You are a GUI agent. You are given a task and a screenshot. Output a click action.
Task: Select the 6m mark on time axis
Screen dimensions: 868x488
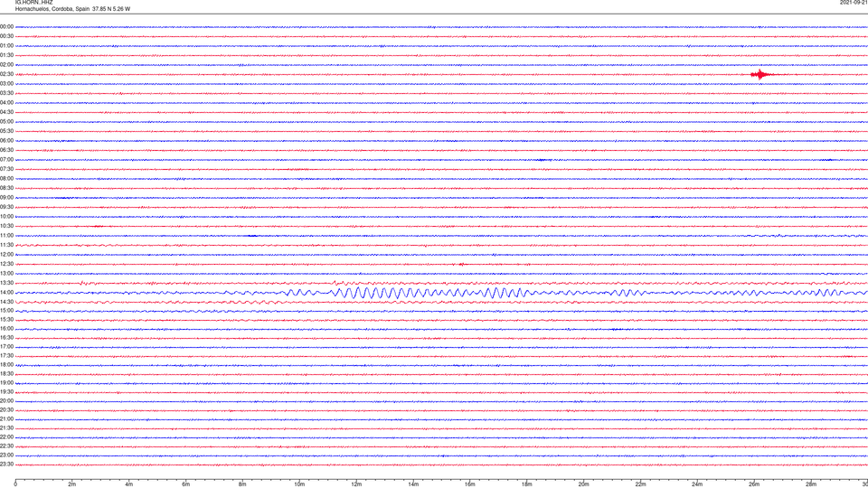(186, 484)
